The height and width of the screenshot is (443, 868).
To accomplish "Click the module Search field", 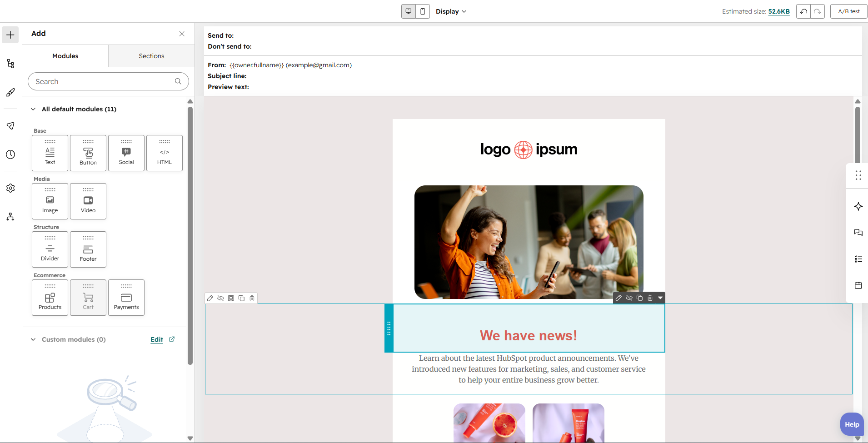I will pos(108,81).
